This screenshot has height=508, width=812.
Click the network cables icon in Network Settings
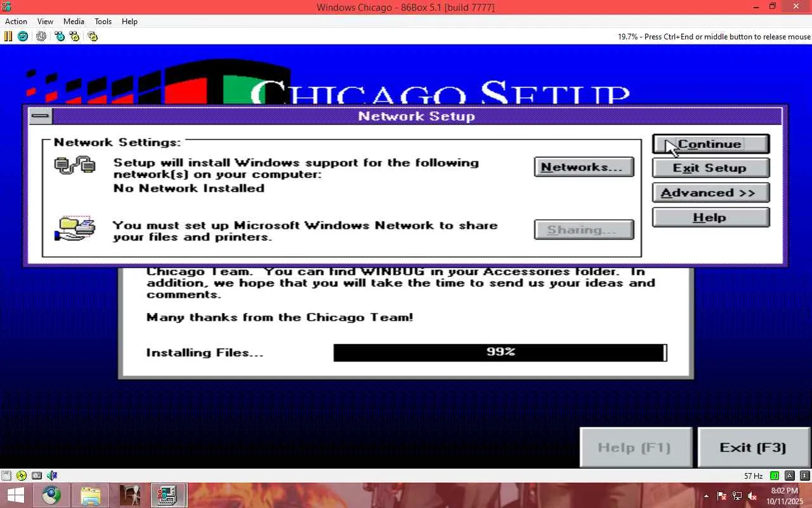click(75, 166)
